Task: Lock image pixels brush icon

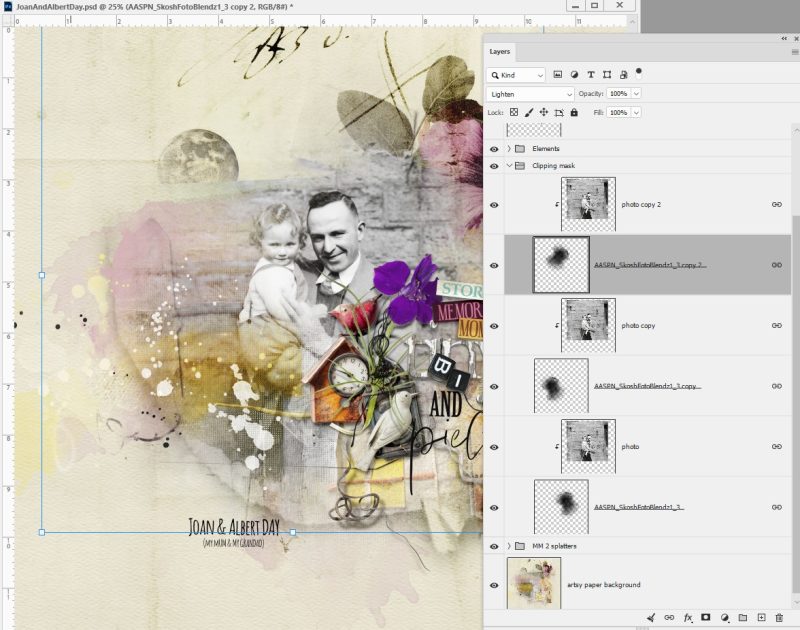Action: click(x=529, y=112)
